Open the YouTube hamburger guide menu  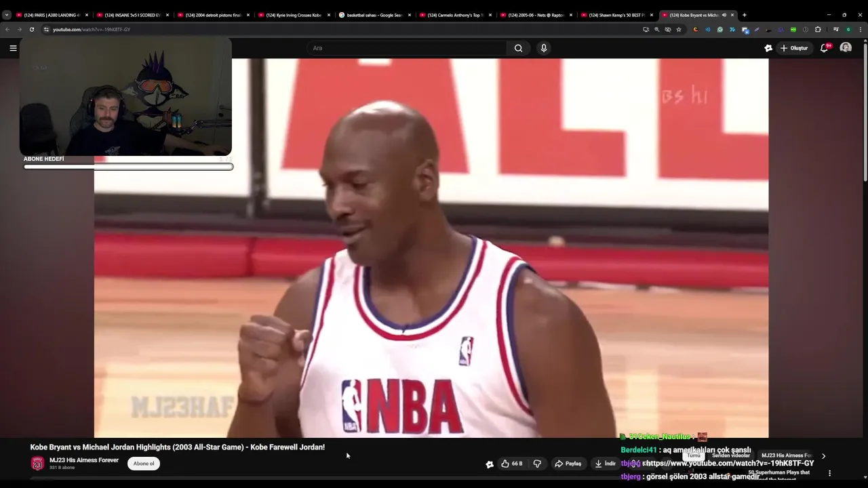[13, 48]
